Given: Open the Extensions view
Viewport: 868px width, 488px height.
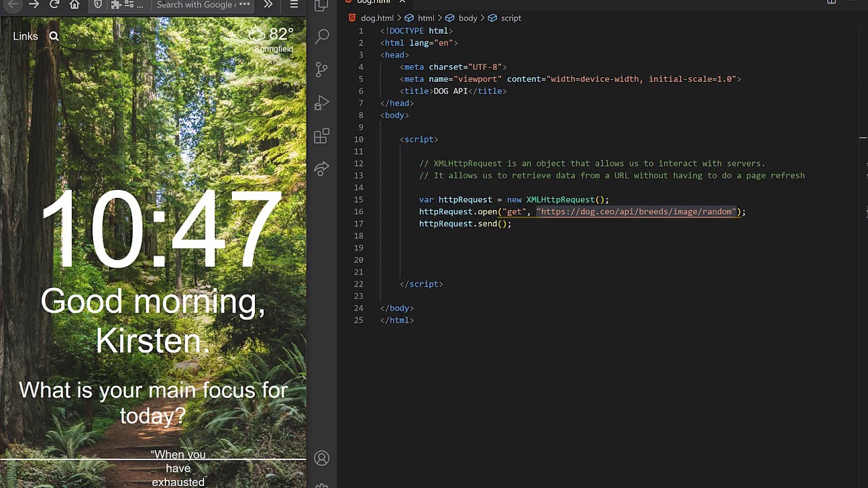Looking at the screenshot, I should coord(321,136).
